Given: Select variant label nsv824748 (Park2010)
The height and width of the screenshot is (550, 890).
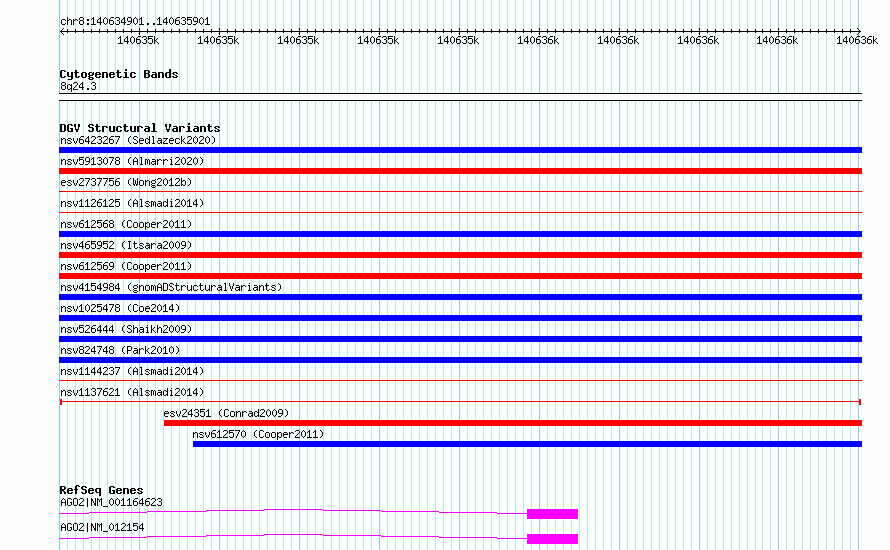Looking at the screenshot, I should pos(120,350).
